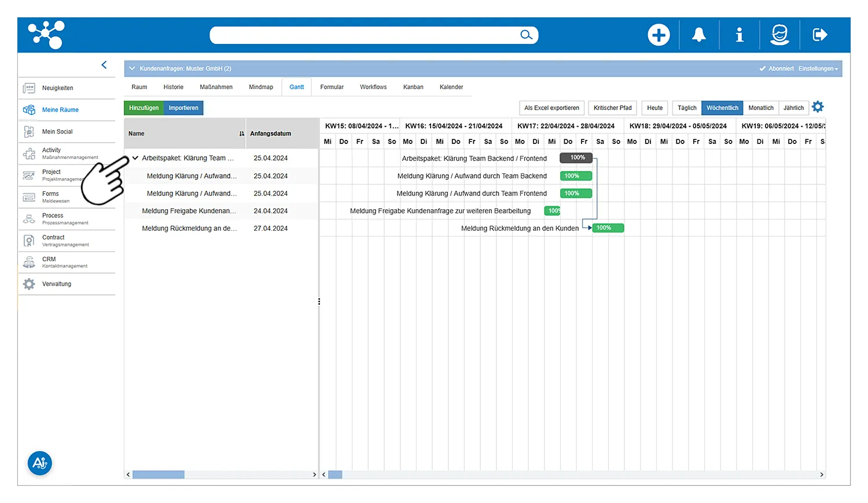Collapse the Kundenanfragen panel header chevron

(132, 69)
